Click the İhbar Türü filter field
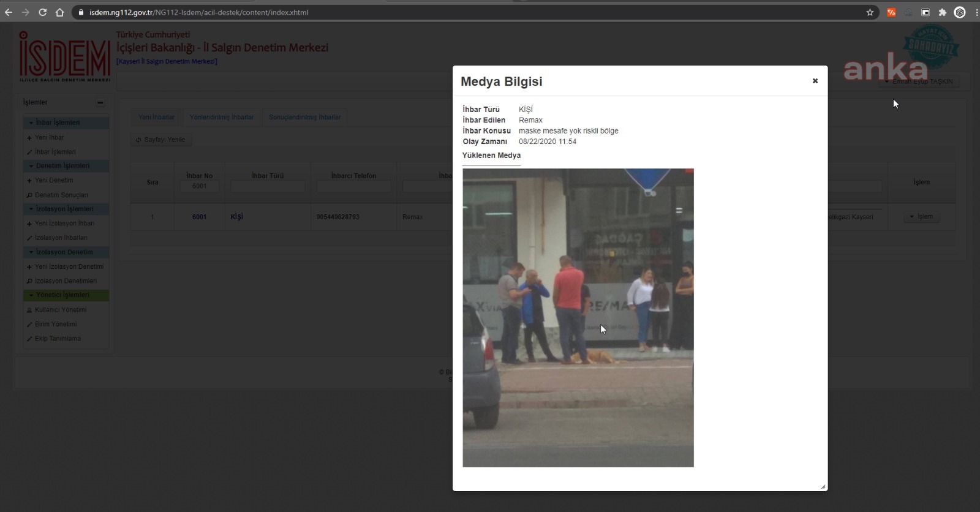Screen dimensions: 980x512 pos(268,186)
